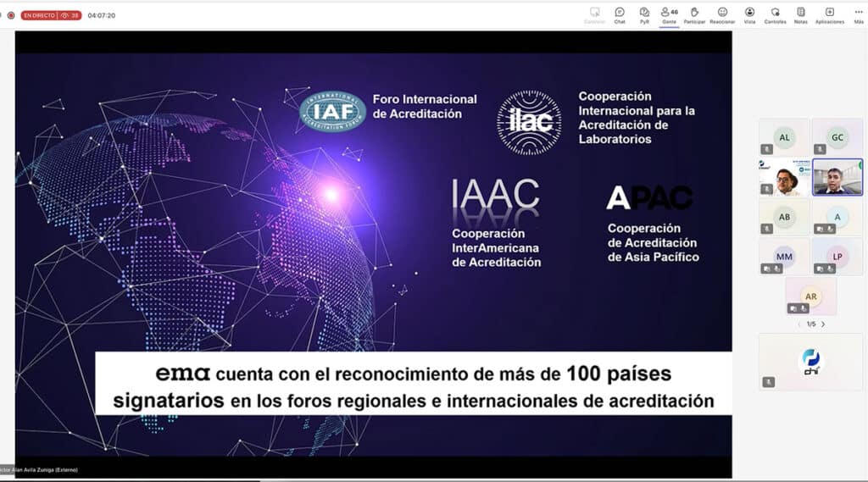Select the highlighted active speaker video
Viewport: 868px width, 482px height.
click(x=837, y=177)
